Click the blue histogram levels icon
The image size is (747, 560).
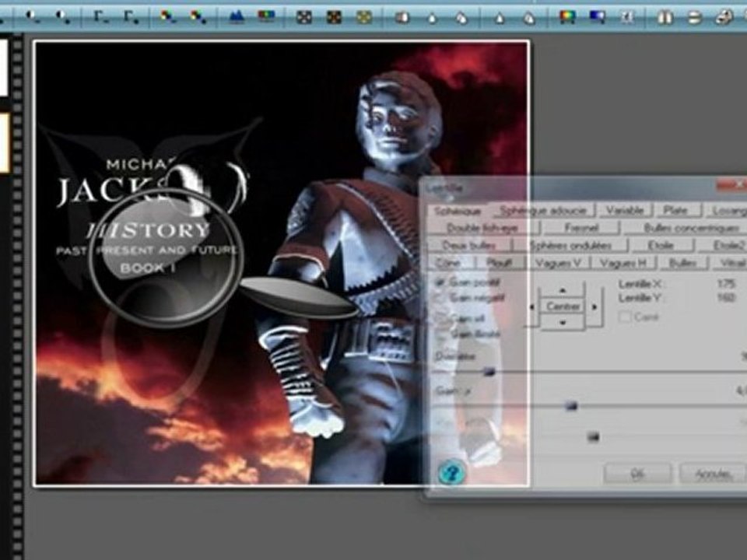click(237, 18)
